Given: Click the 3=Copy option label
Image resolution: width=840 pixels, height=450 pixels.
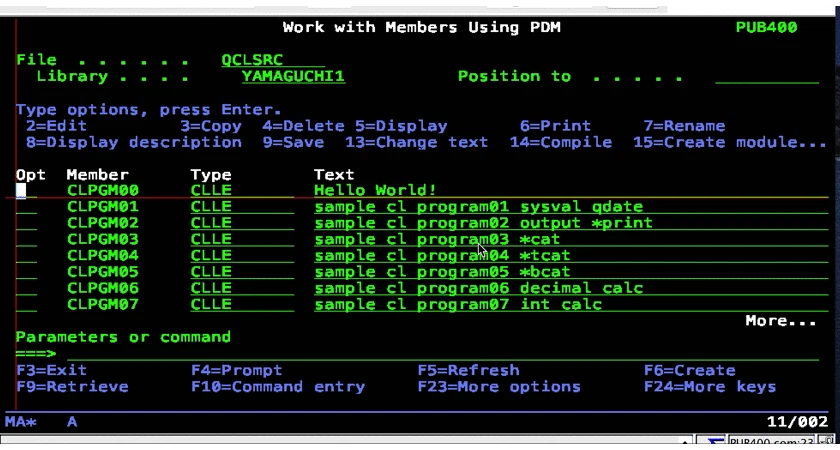Looking at the screenshot, I should click(211, 126).
